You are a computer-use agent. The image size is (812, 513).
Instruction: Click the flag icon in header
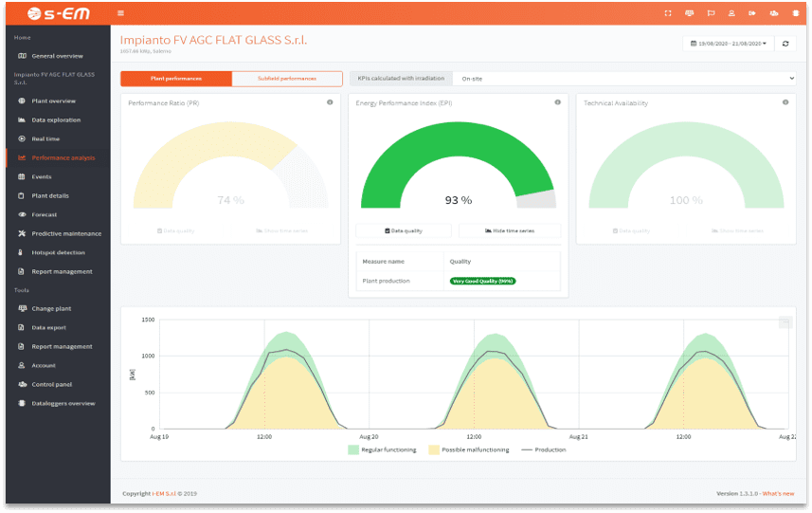point(711,13)
